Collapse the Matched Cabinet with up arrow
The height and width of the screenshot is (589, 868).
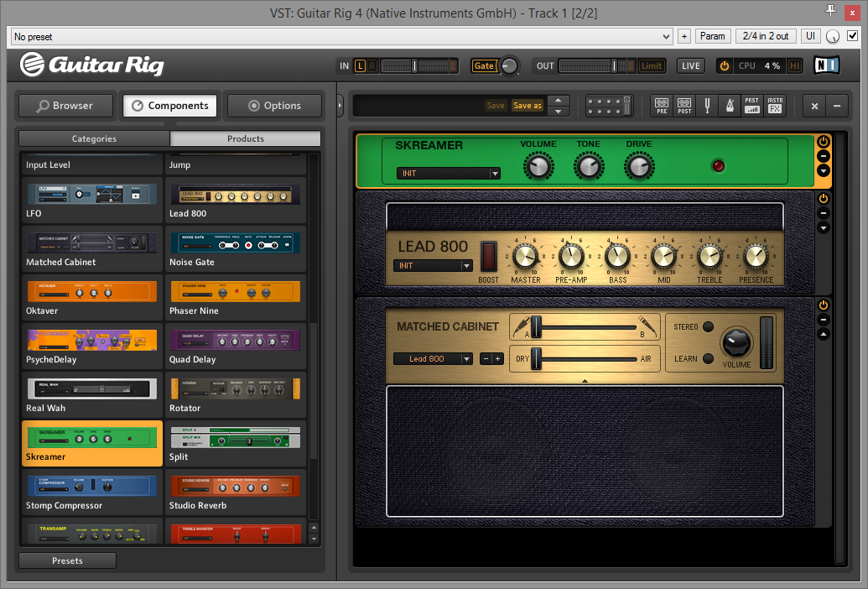coord(824,334)
